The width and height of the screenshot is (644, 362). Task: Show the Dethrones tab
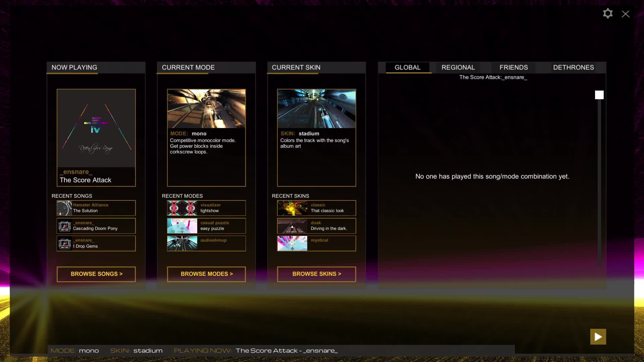point(573,67)
